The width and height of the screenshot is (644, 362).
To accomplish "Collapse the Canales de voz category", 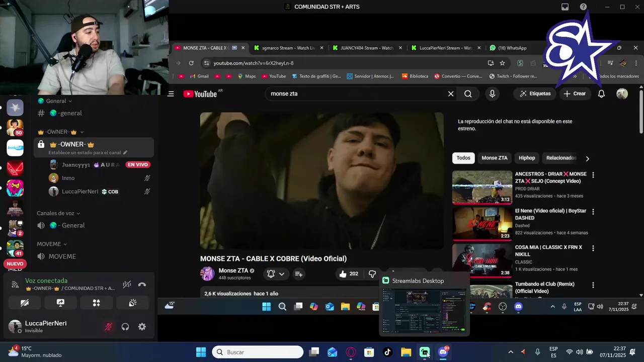I will pyautogui.click(x=58, y=213).
